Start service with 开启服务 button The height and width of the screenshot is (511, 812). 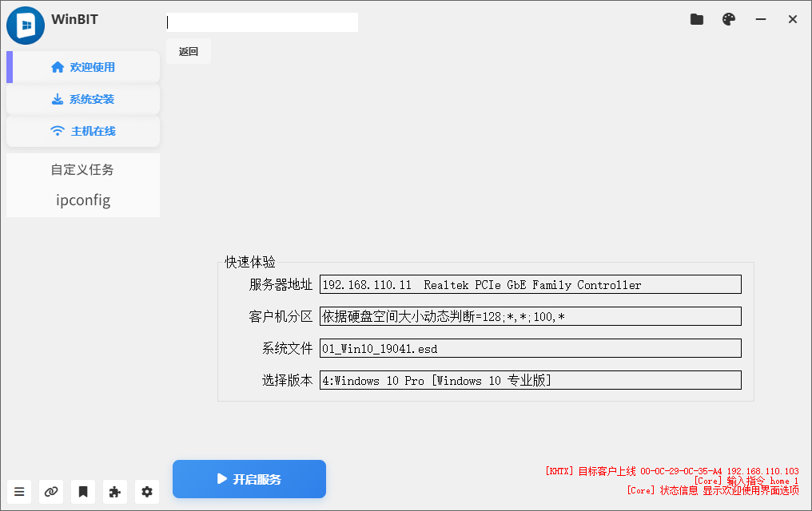point(249,479)
